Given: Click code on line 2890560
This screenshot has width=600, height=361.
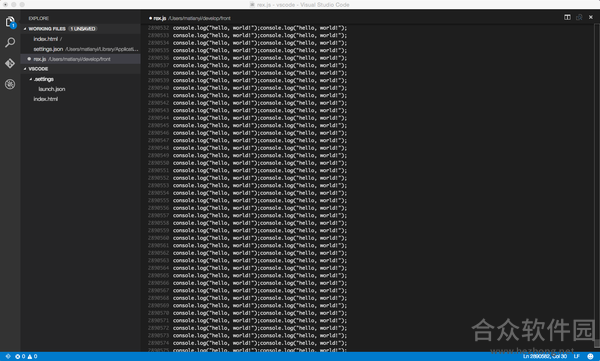Looking at the screenshot, I should click(260, 238).
